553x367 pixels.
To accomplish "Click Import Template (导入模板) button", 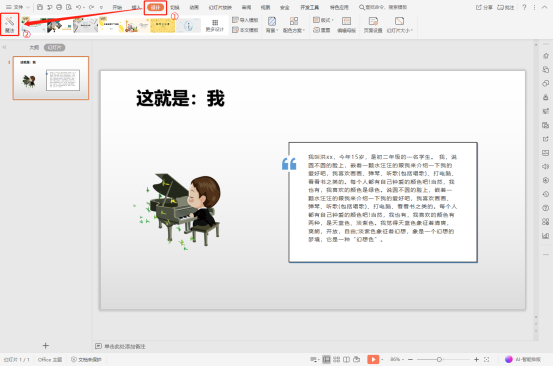I will click(245, 20).
